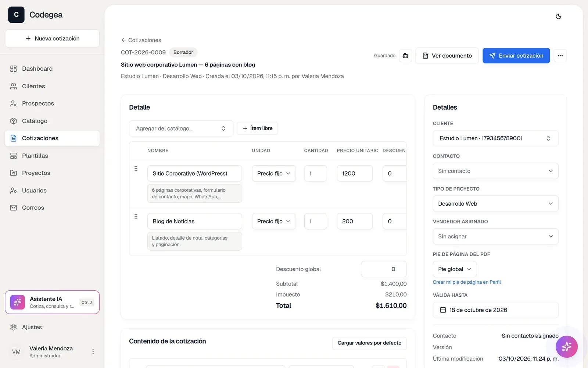
Task: Open Pie global footer dropdown
Action: point(455,269)
